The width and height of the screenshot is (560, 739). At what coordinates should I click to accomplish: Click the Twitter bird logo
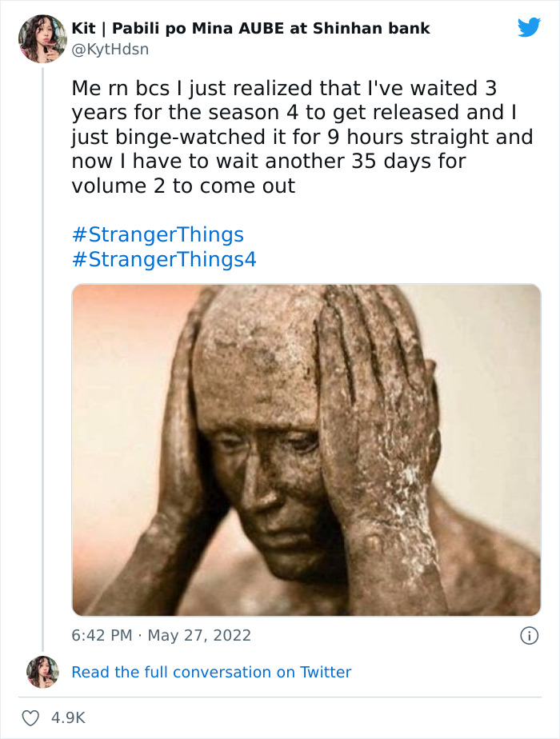pyautogui.click(x=530, y=27)
